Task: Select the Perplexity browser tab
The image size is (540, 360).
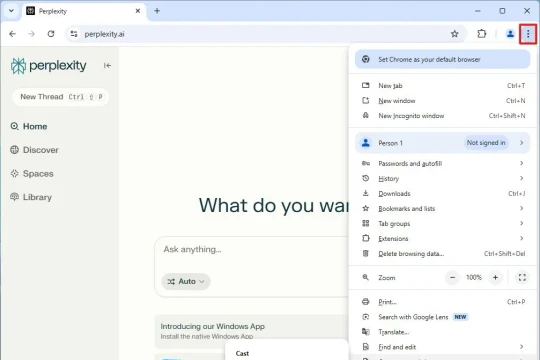Action: coord(84,11)
